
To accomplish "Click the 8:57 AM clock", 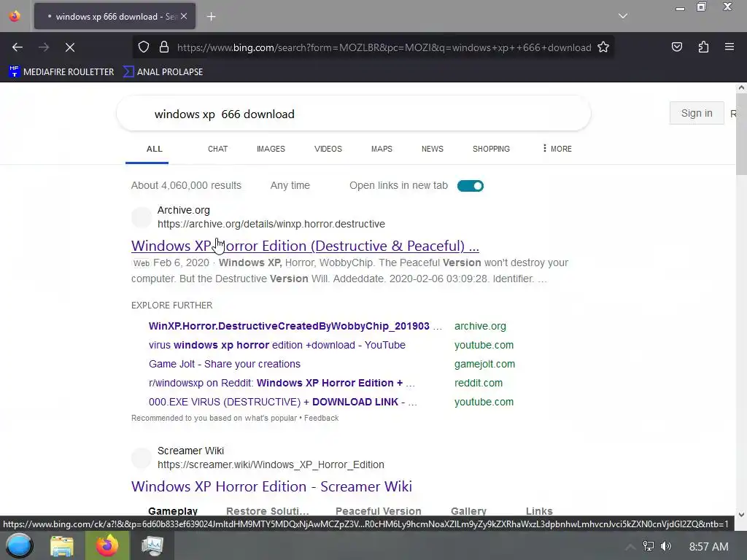I will [708, 547].
